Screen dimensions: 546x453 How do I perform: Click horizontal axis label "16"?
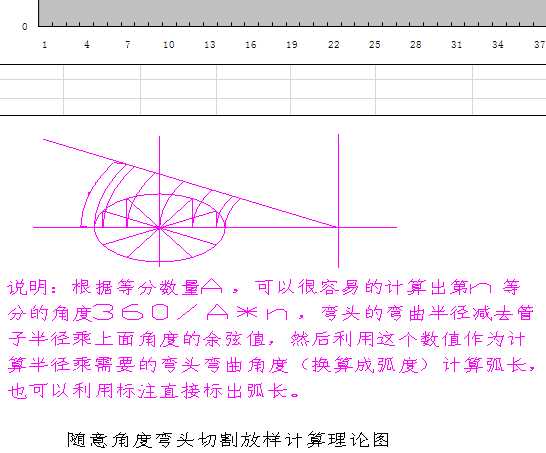point(251,45)
